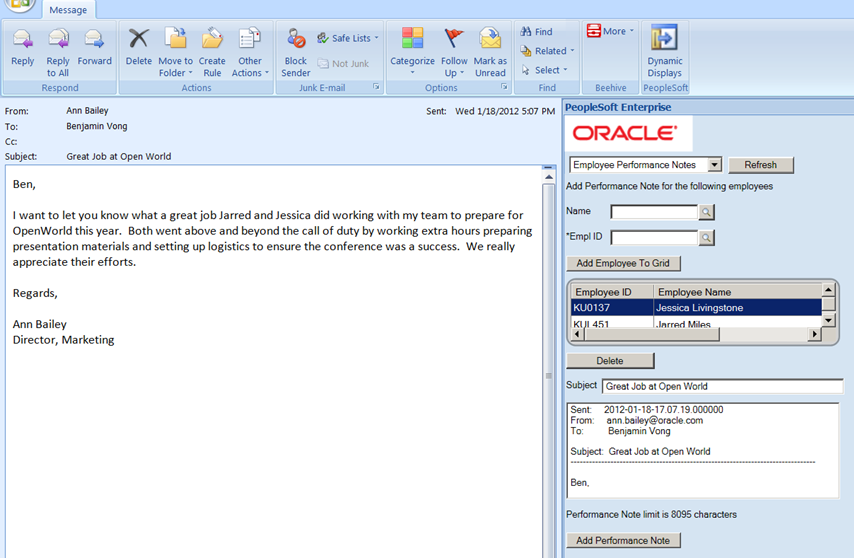This screenshot has width=854, height=559.
Task: Click inside the performance note text area
Action: point(703,451)
